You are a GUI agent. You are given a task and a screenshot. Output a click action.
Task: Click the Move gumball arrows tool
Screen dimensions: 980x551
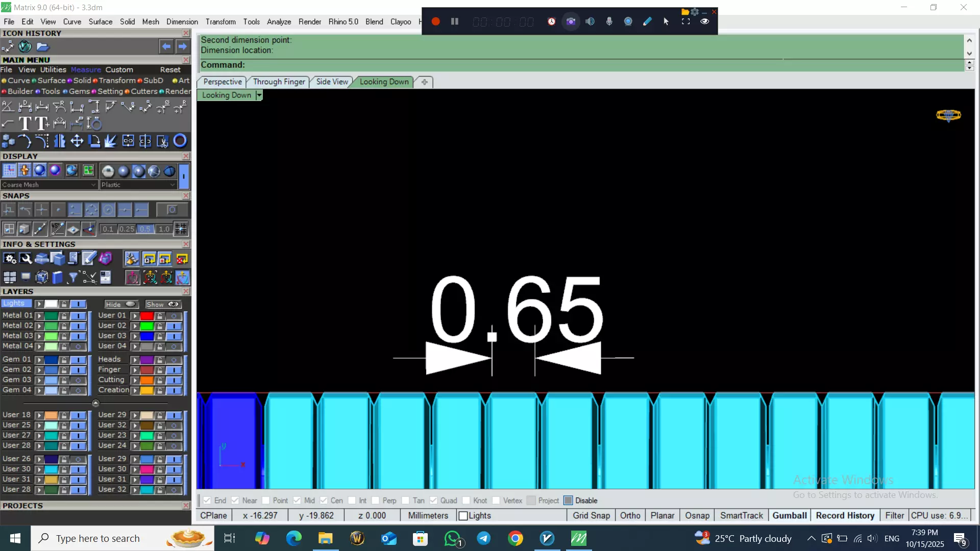click(x=77, y=141)
